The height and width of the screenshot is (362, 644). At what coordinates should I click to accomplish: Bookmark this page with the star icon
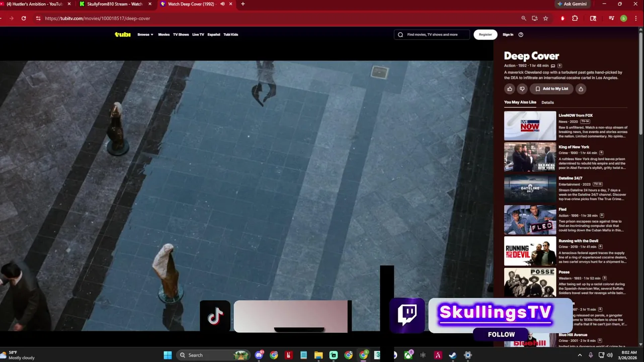point(545,18)
